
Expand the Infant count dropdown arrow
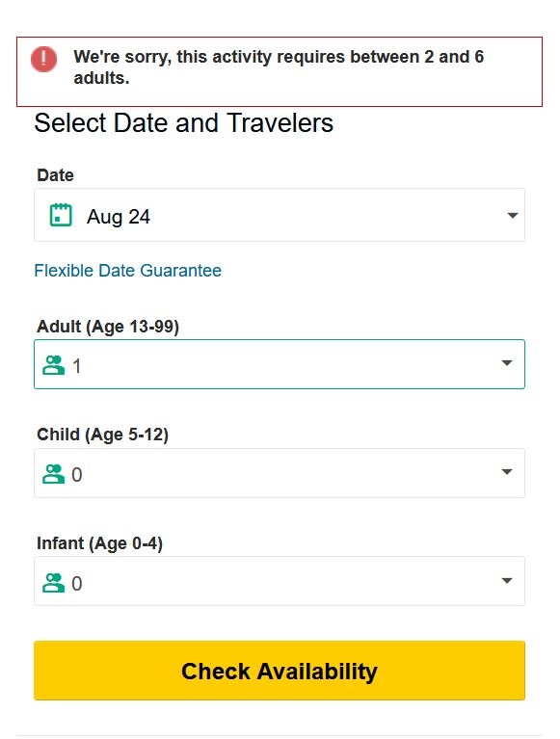[507, 580]
